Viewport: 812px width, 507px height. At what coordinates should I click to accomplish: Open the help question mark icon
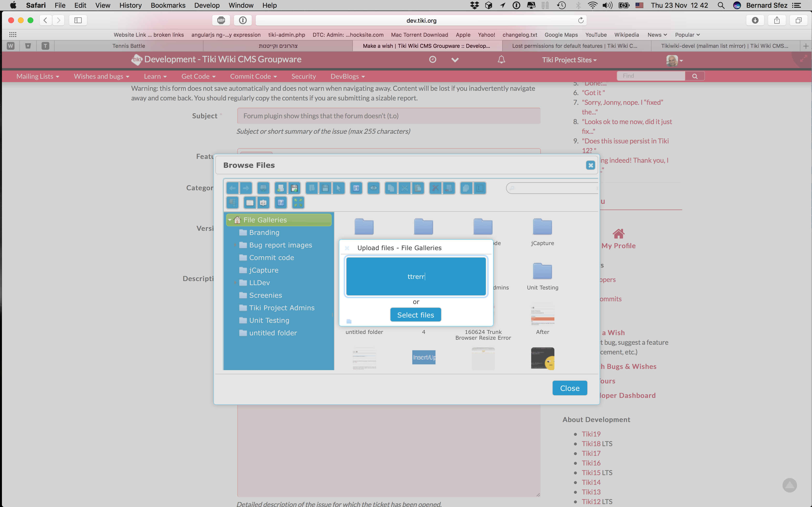(x=281, y=203)
